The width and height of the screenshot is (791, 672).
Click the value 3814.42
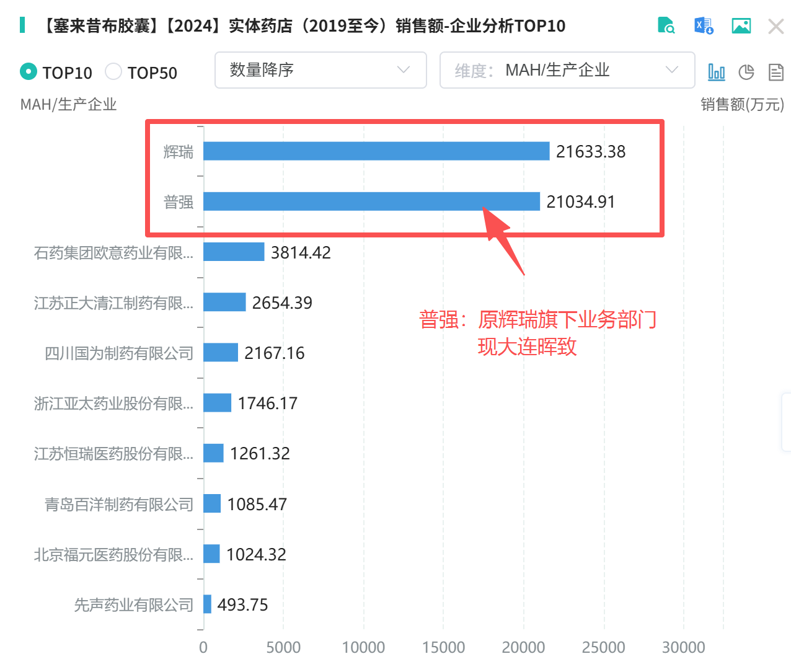[x=301, y=252]
